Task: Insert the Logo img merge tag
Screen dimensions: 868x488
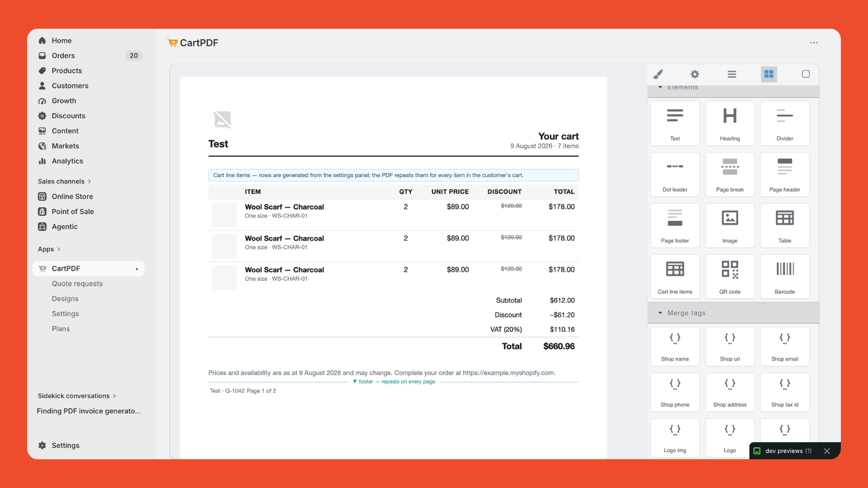Action: click(x=675, y=438)
